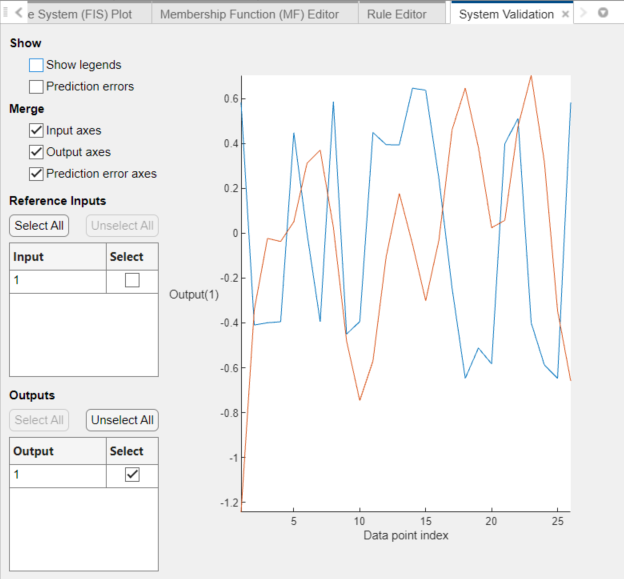624x579 pixels.
Task: Click the Input column header
Action: click(x=58, y=257)
